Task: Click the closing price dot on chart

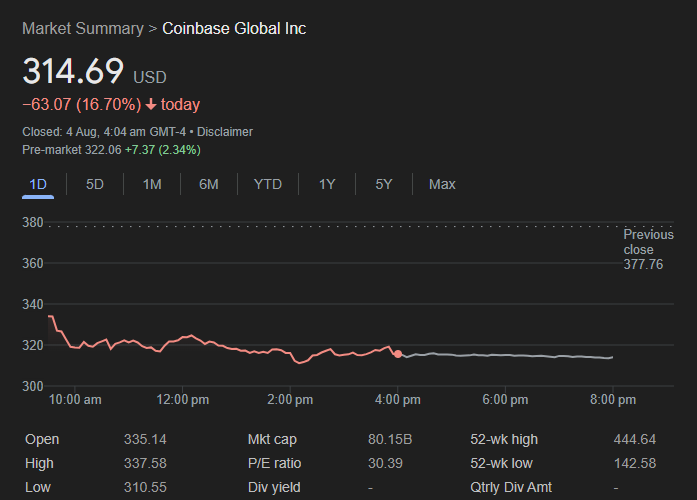Action: [398, 354]
